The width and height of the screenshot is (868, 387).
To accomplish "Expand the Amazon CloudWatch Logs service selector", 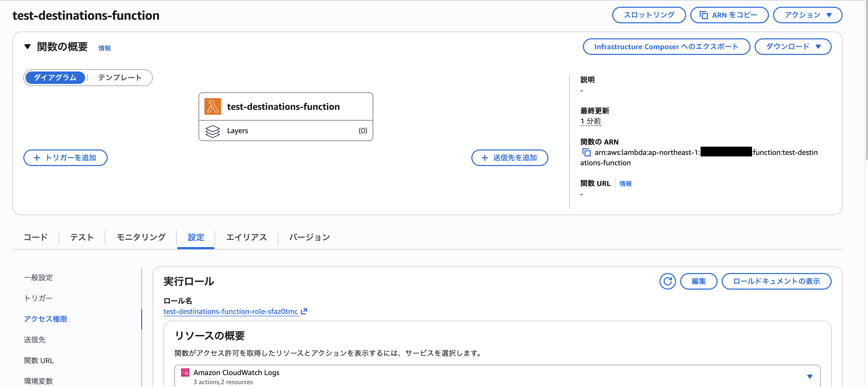I will tap(809, 377).
